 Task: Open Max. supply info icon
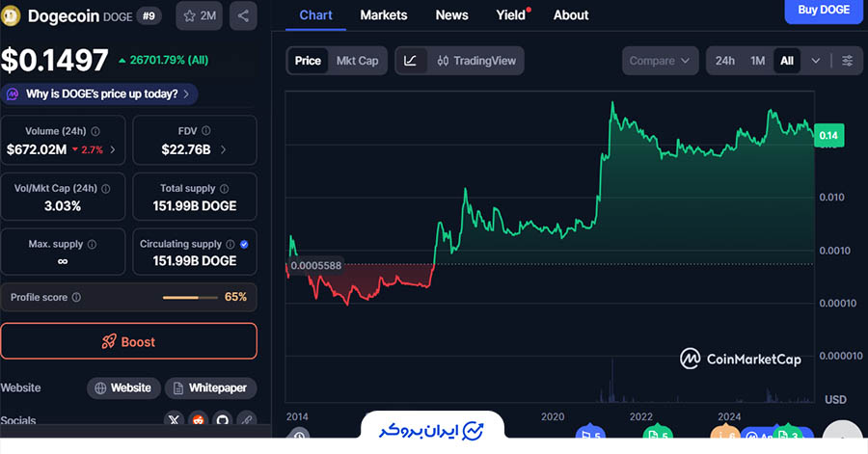[92, 244]
